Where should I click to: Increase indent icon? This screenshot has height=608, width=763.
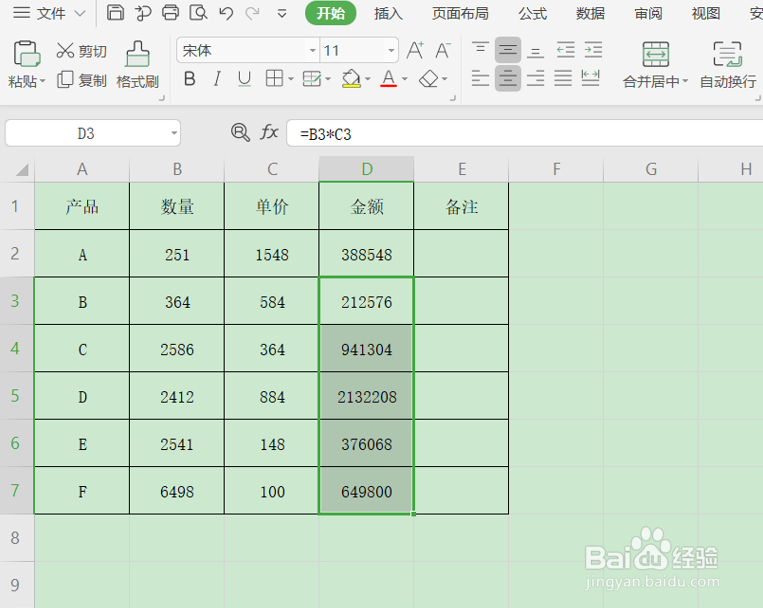593,50
